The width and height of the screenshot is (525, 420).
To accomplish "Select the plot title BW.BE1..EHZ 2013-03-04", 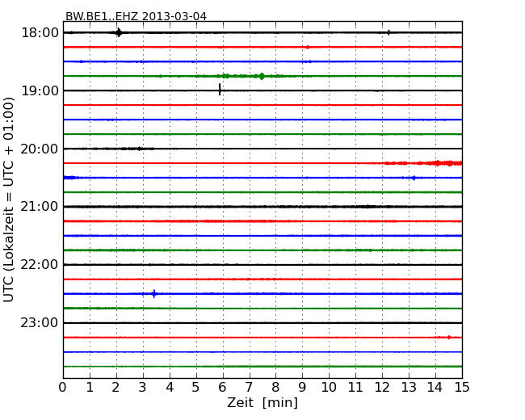I will [x=136, y=16].
